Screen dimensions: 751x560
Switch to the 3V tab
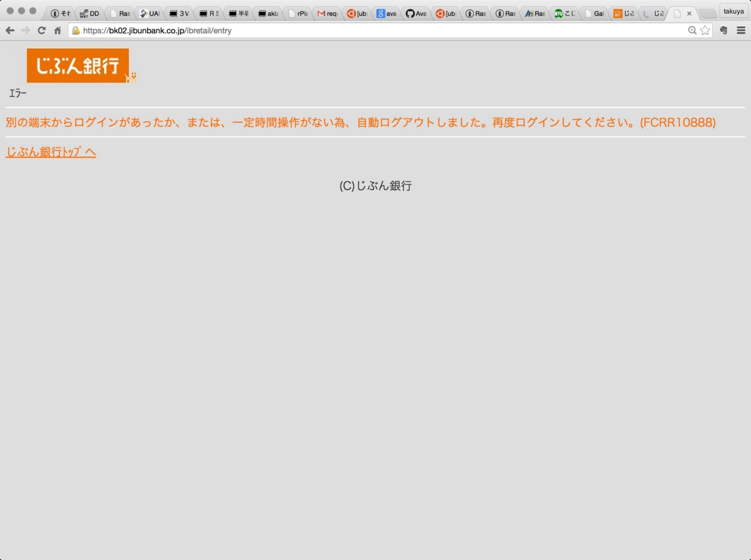pos(180,13)
